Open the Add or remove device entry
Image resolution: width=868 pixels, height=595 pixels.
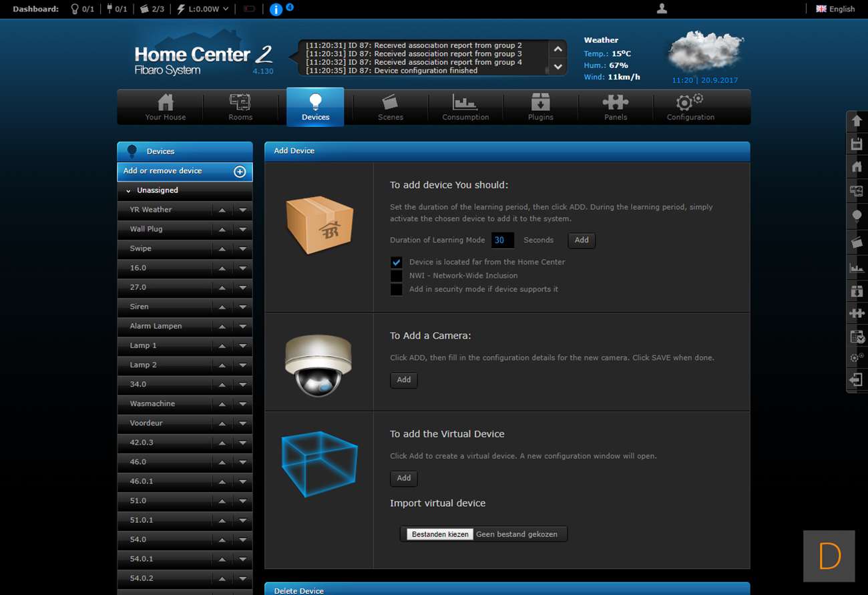(x=185, y=172)
